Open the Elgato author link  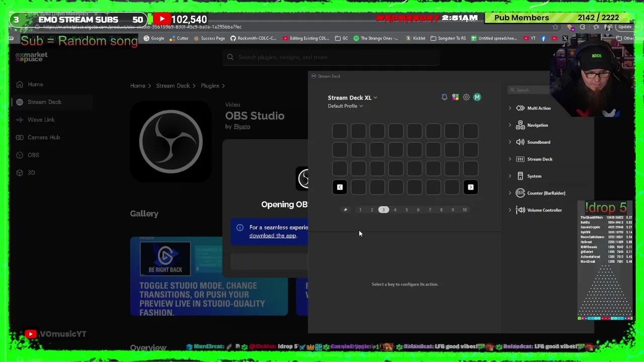[x=242, y=127]
